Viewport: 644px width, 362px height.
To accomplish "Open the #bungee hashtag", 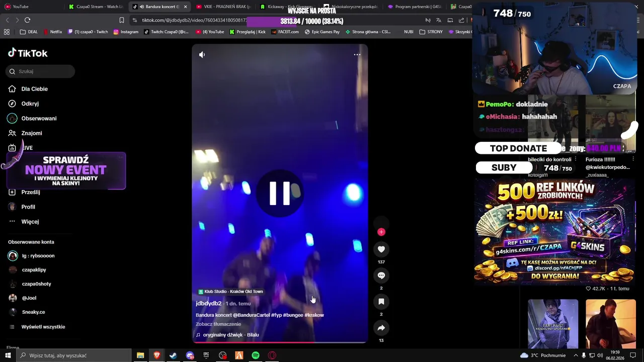I will tap(293, 315).
